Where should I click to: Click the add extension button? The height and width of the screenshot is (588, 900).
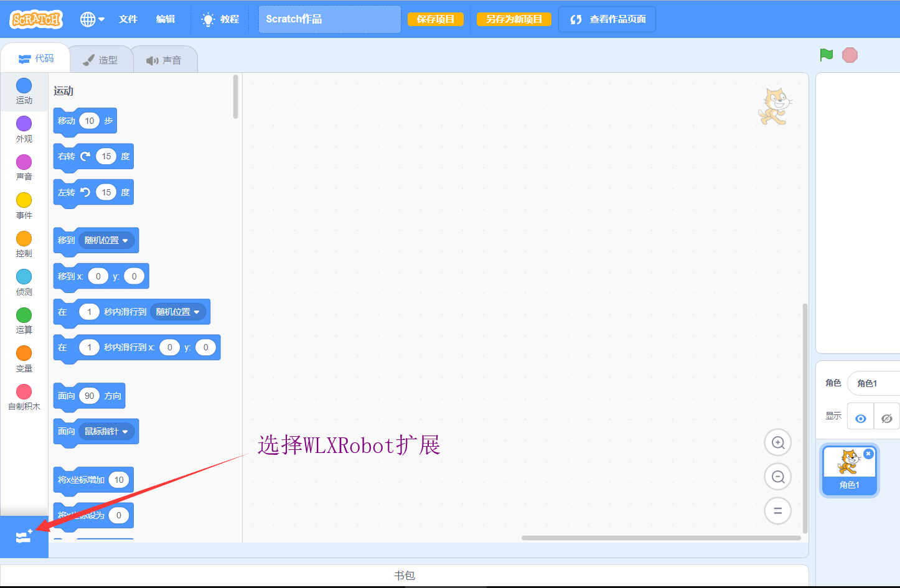pos(24,536)
